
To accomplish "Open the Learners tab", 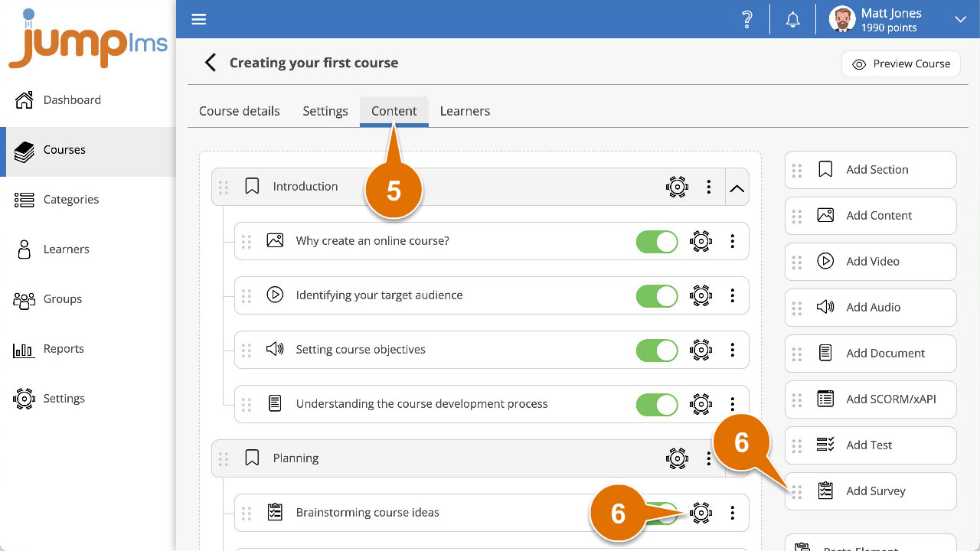I will point(465,111).
